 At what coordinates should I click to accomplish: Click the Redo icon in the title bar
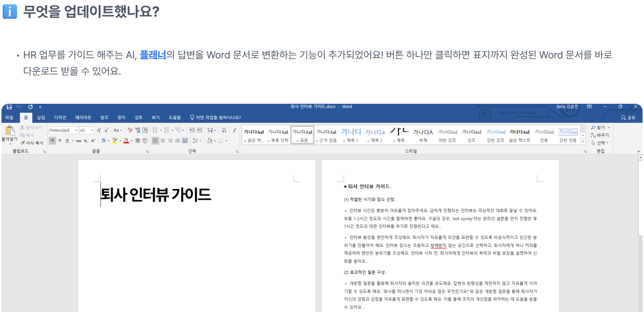(x=30, y=107)
